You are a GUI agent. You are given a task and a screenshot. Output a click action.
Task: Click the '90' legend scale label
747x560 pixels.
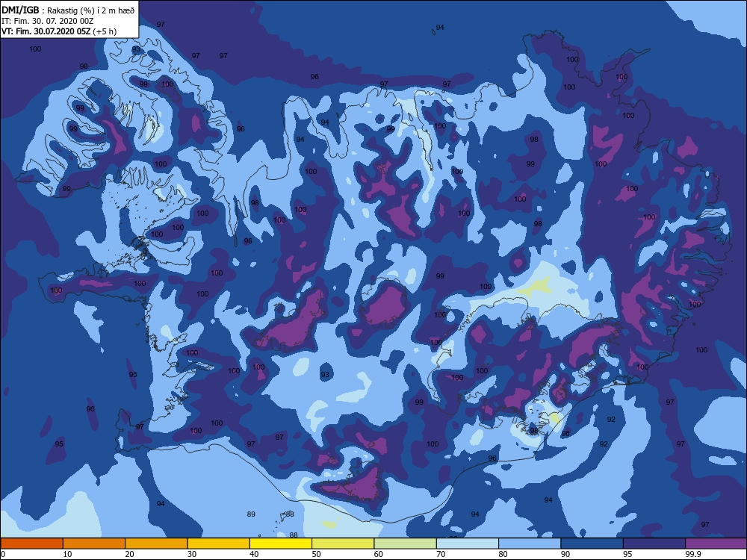tap(565, 554)
